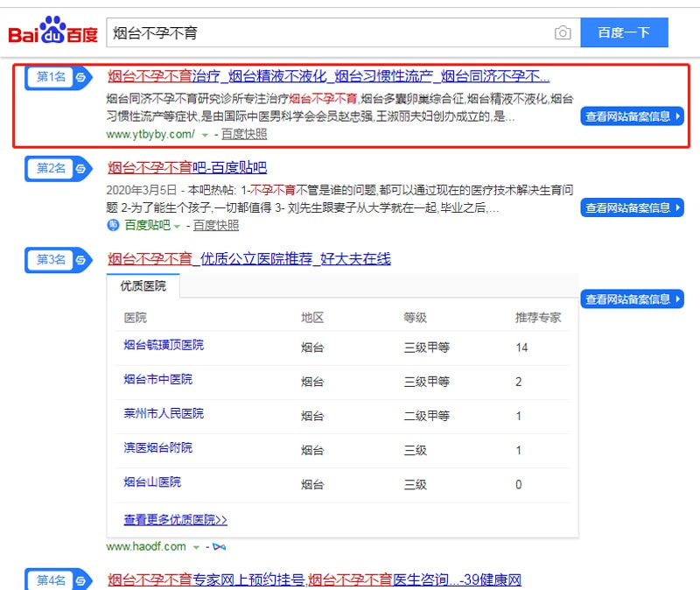The height and width of the screenshot is (590, 700).
Task: Click the 地区 column header
Action: pos(312,318)
